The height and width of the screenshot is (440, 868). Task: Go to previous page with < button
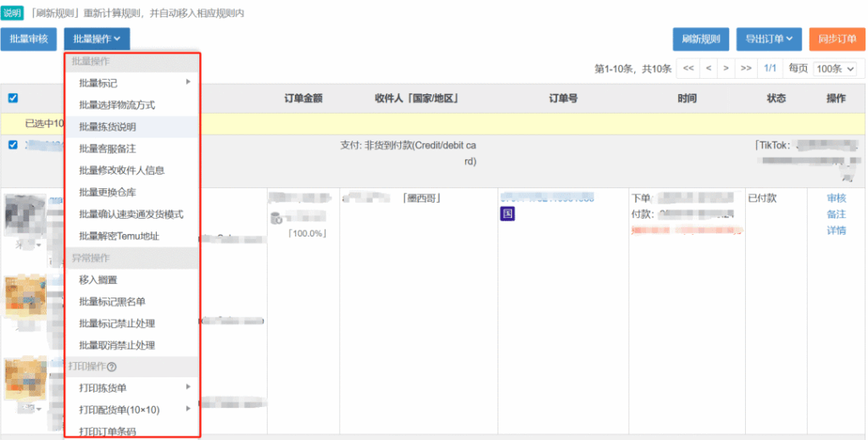coord(709,68)
